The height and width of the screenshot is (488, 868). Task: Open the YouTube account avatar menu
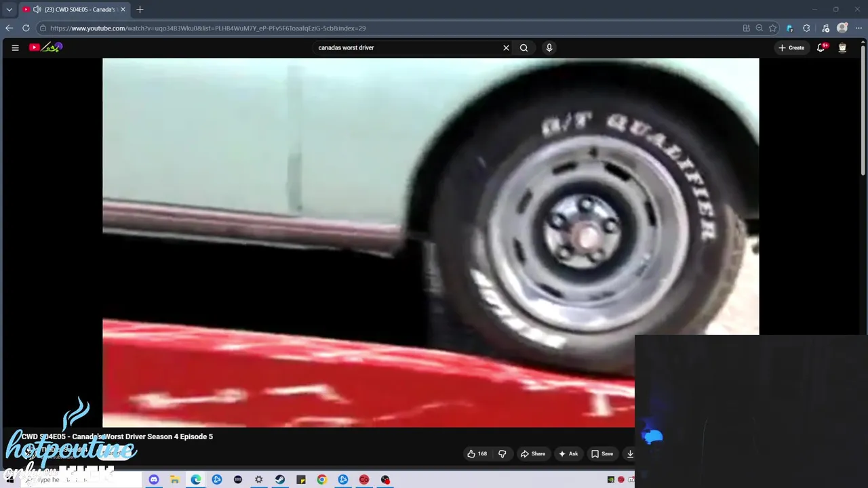(x=842, y=47)
